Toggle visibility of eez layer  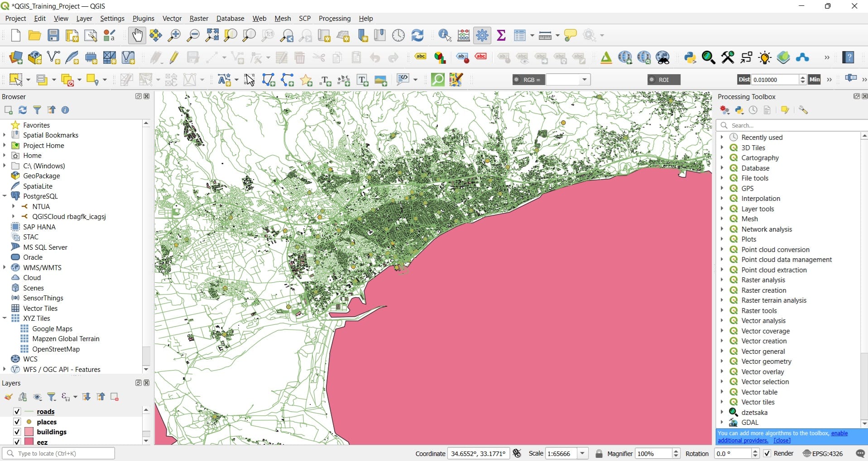(17, 442)
